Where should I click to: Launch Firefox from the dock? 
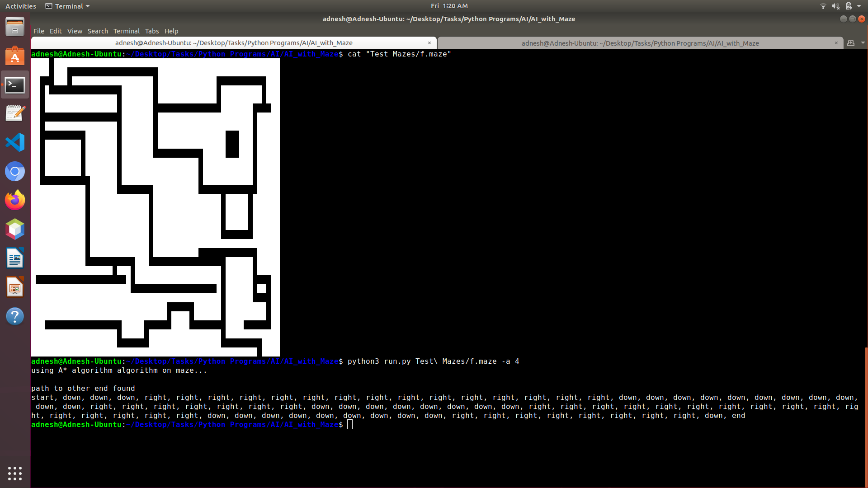(x=15, y=200)
